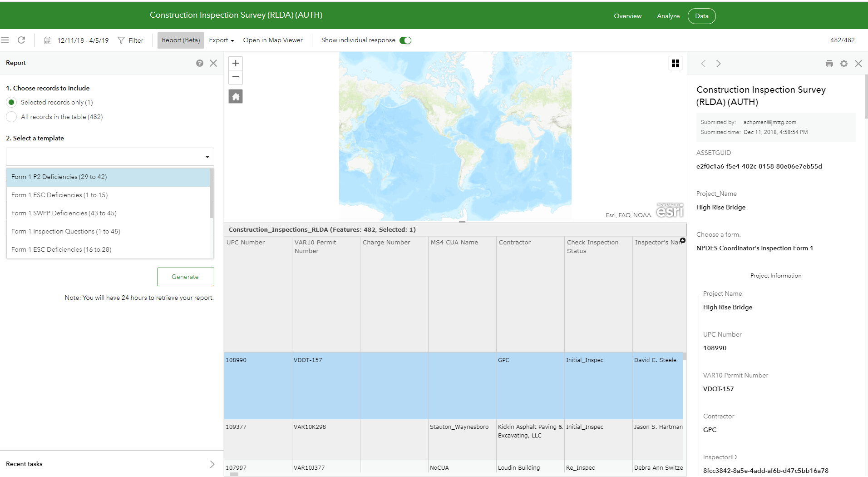Expand the Recent tasks section

click(212, 464)
